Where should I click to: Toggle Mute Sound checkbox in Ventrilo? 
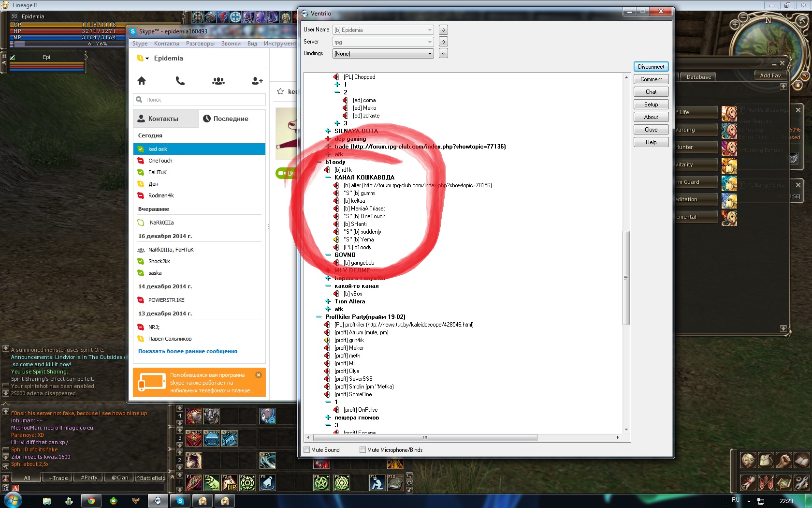306,450
